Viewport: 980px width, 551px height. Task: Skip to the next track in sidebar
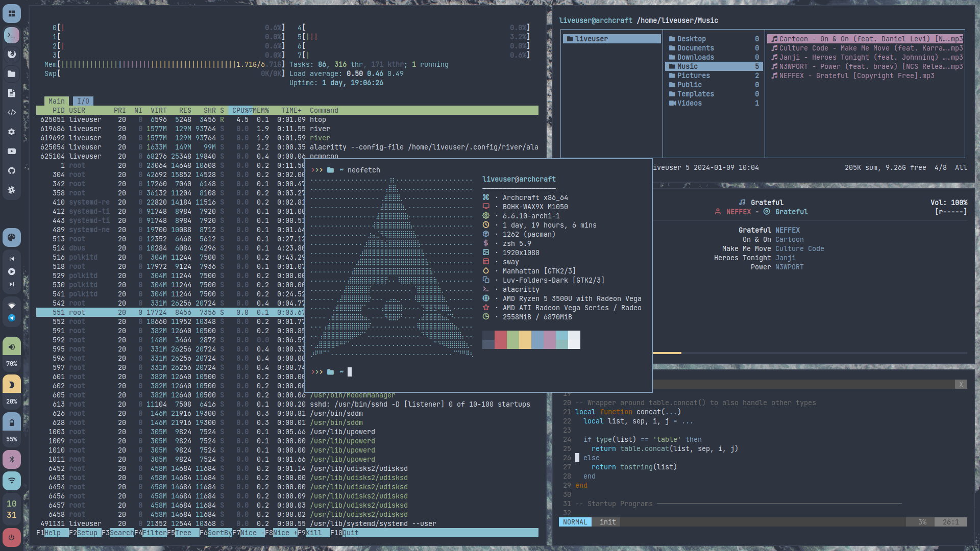pyautogui.click(x=11, y=284)
